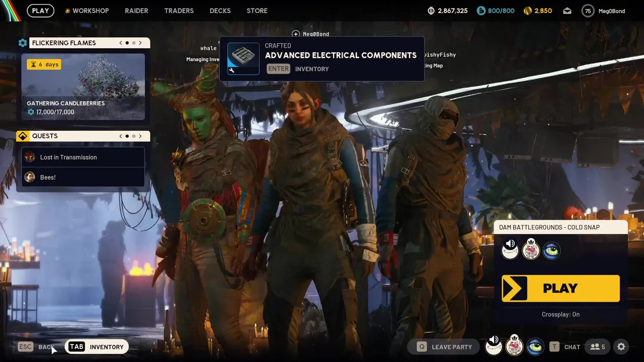Viewport: 644px width, 362px height.
Task: Click the green eye avatar in bottom bar
Action: coord(535,346)
